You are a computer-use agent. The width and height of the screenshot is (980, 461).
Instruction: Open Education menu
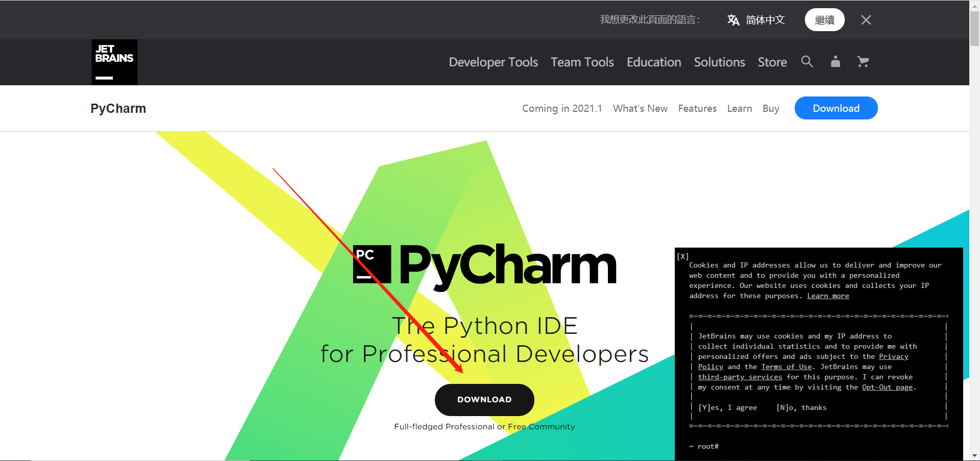654,62
